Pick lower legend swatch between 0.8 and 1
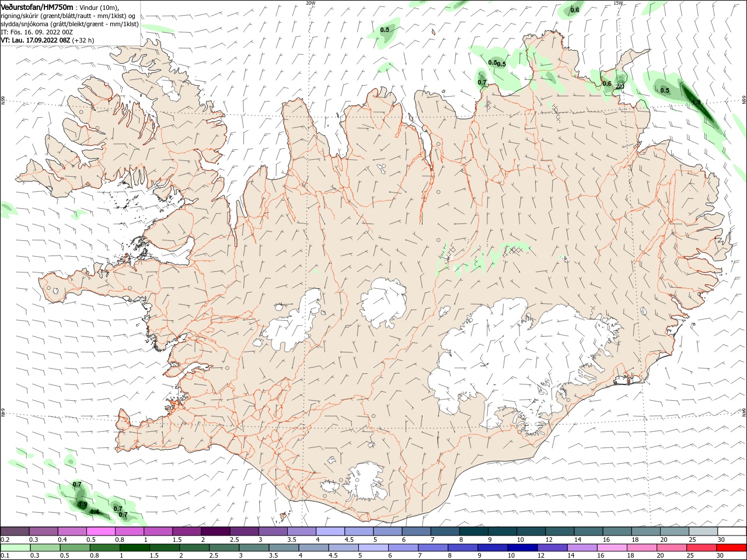 click(x=104, y=548)
